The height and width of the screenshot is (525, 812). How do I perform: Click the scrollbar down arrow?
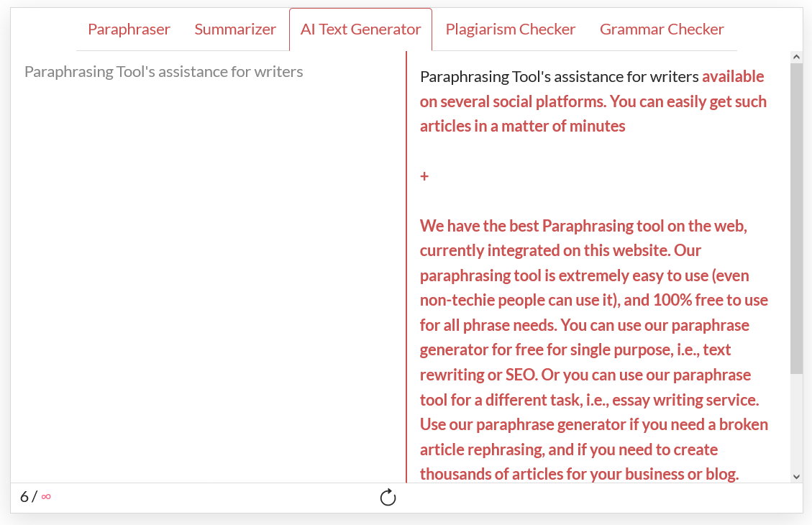(x=796, y=476)
